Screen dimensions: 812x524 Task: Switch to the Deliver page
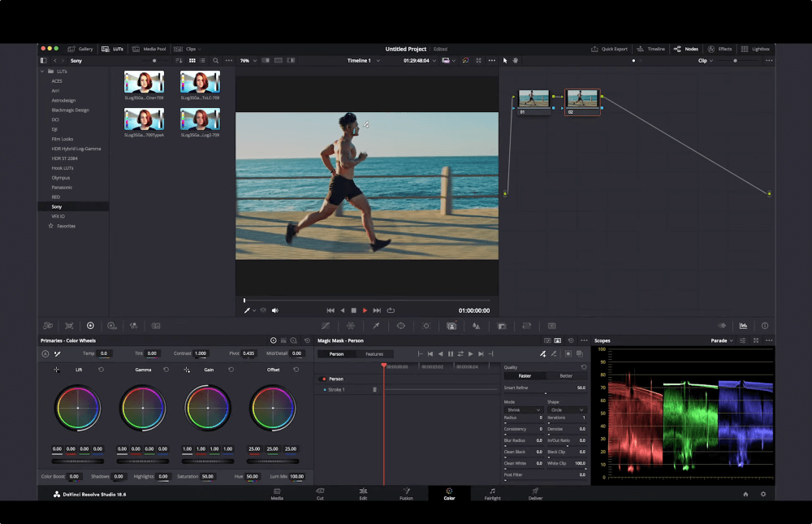[535, 493]
